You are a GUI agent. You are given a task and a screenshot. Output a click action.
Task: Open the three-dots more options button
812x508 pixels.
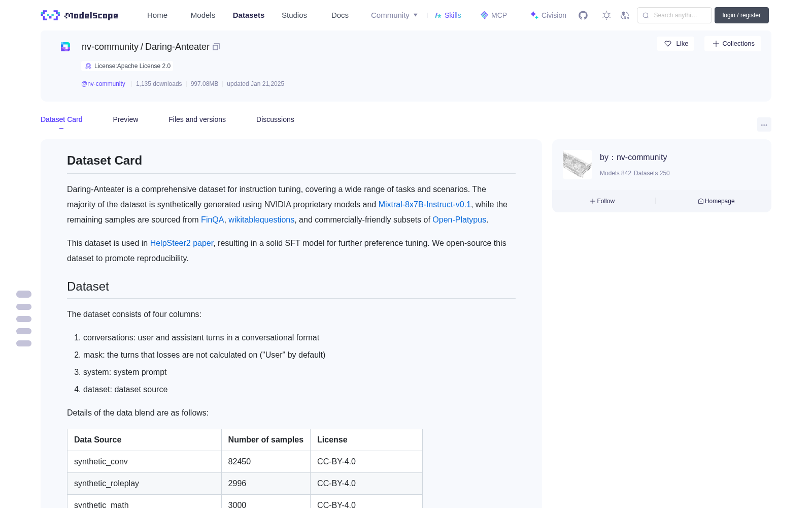[x=764, y=124]
